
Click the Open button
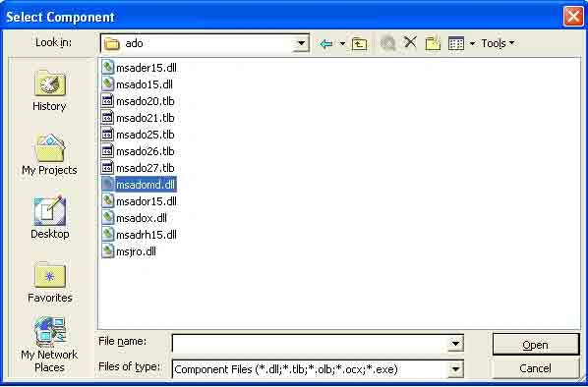pos(536,345)
